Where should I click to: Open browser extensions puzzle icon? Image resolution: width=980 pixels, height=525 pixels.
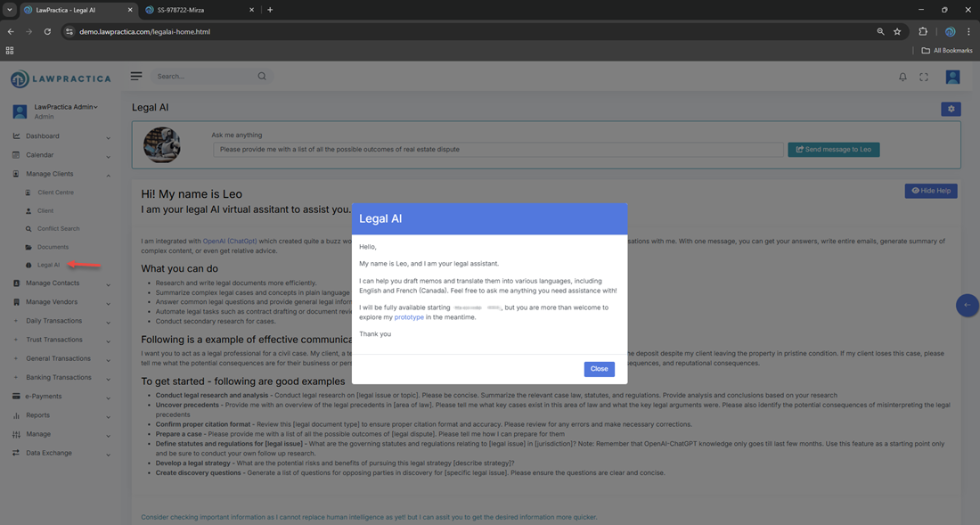tap(923, 32)
